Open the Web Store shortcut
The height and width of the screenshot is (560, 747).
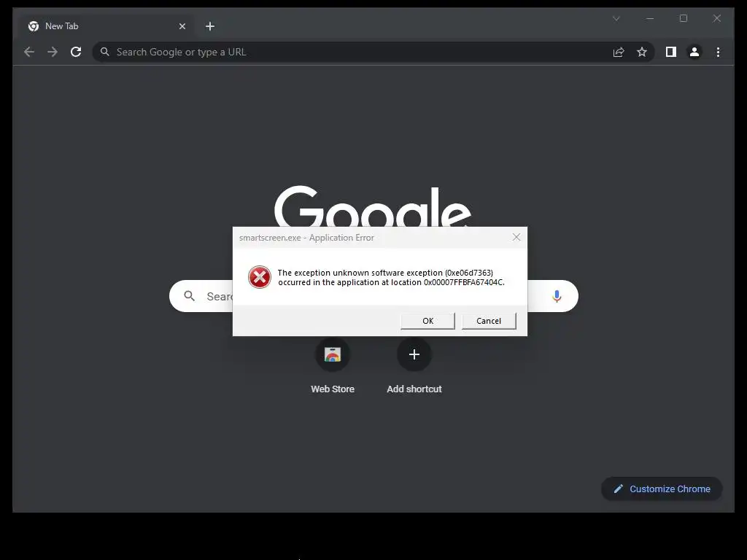333,354
